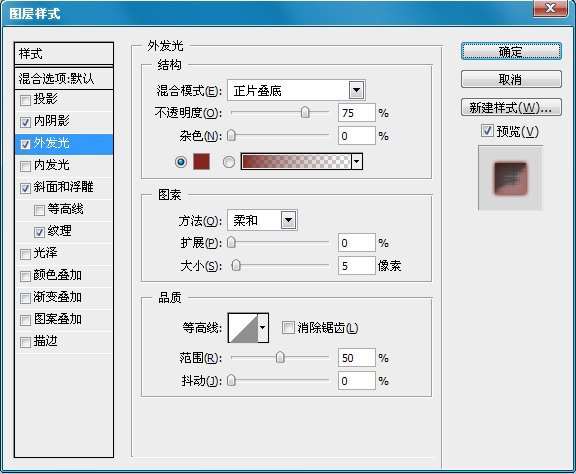The image size is (576, 474).
Task: Expand the gradient picker dropdown arrow
Action: [x=357, y=162]
